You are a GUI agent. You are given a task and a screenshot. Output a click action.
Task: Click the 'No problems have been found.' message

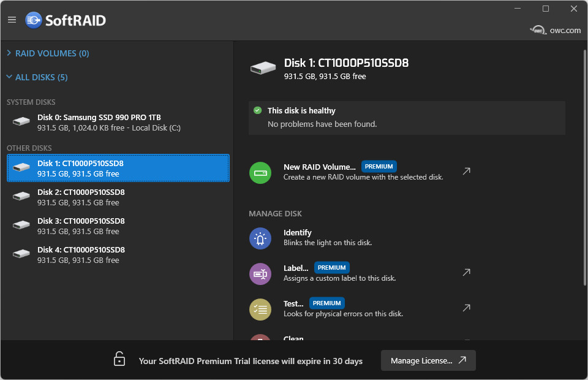click(322, 124)
